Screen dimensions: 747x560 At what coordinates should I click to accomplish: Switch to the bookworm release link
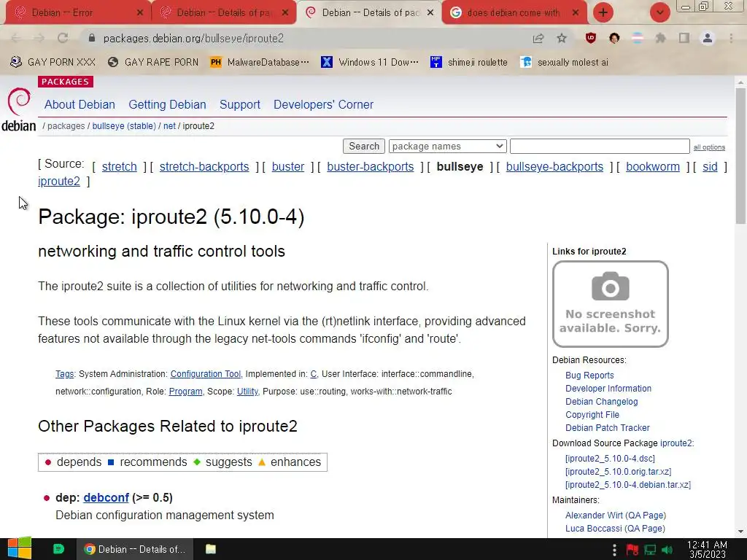653,166
